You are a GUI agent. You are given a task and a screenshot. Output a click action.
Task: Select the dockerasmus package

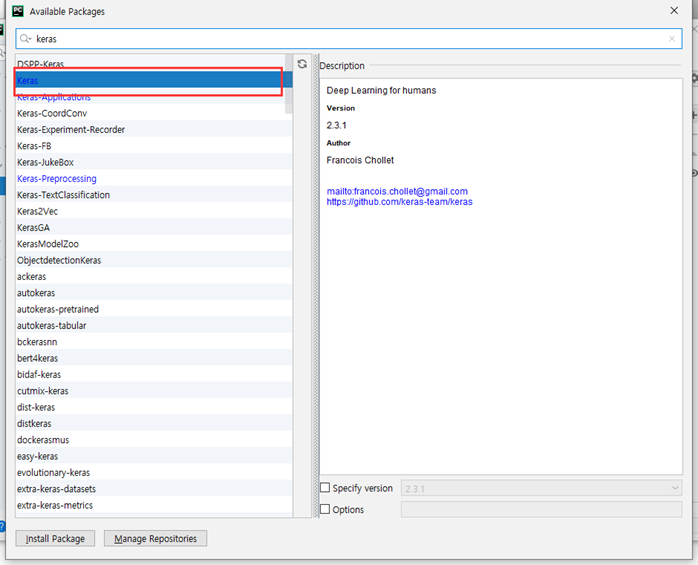pos(154,440)
